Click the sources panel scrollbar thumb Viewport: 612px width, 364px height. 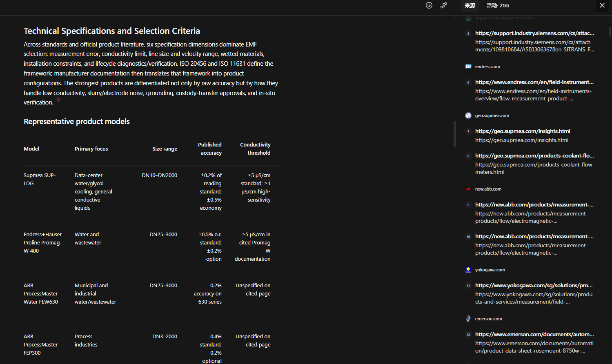click(610, 32)
